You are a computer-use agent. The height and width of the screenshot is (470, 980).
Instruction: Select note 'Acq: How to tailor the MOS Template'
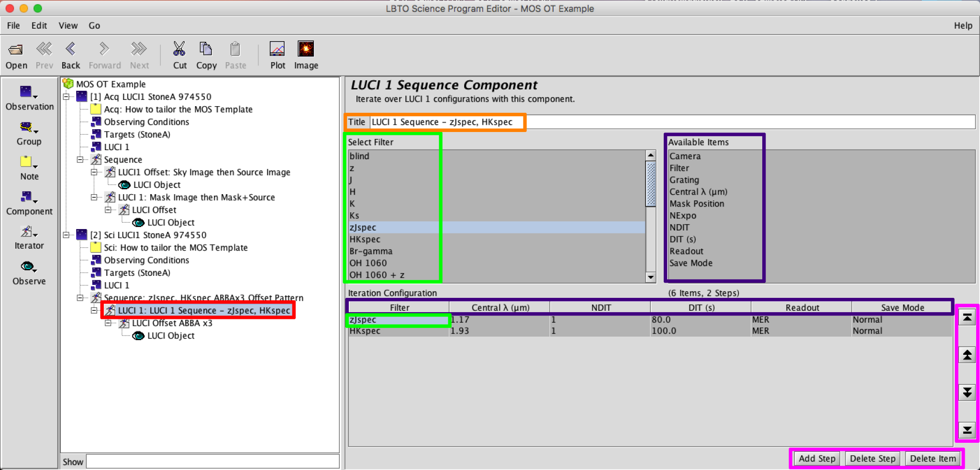[172, 109]
